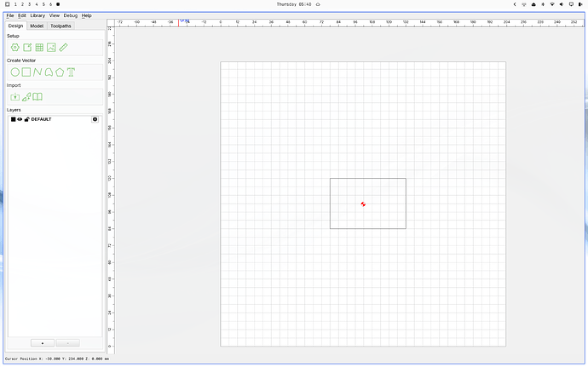588x367 pixels.
Task: Click the wifi icon in system tray
Action: tap(552, 4)
